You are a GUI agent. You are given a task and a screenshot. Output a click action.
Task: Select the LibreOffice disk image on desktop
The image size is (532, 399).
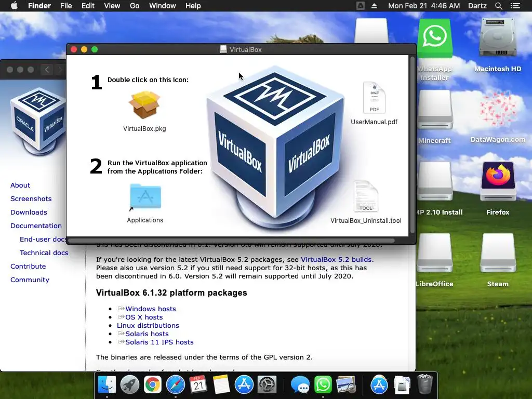click(x=435, y=254)
